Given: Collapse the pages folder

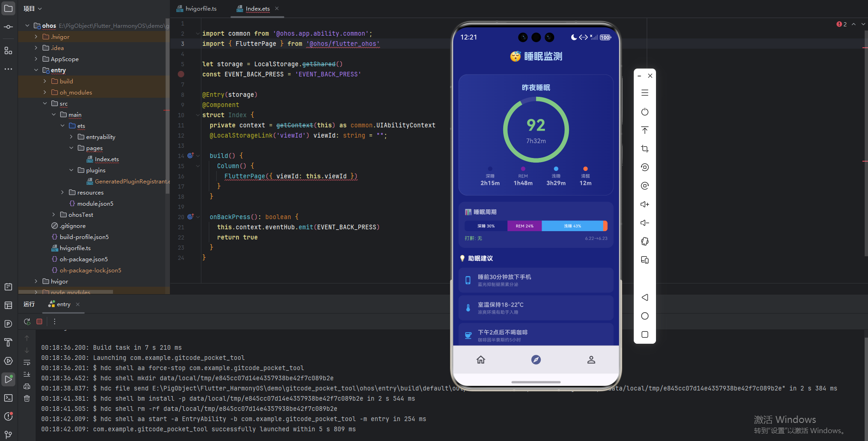Looking at the screenshot, I should click(x=71, y=148).
